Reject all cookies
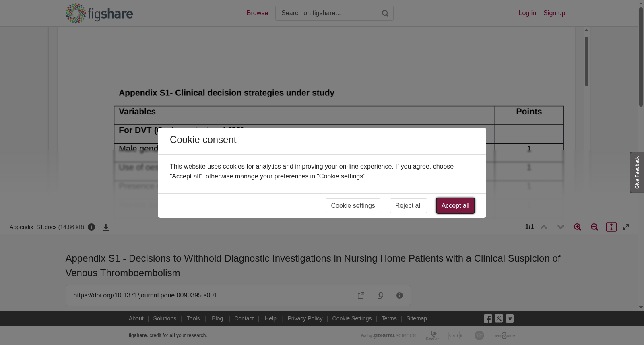644x345 pixels. 408,206
